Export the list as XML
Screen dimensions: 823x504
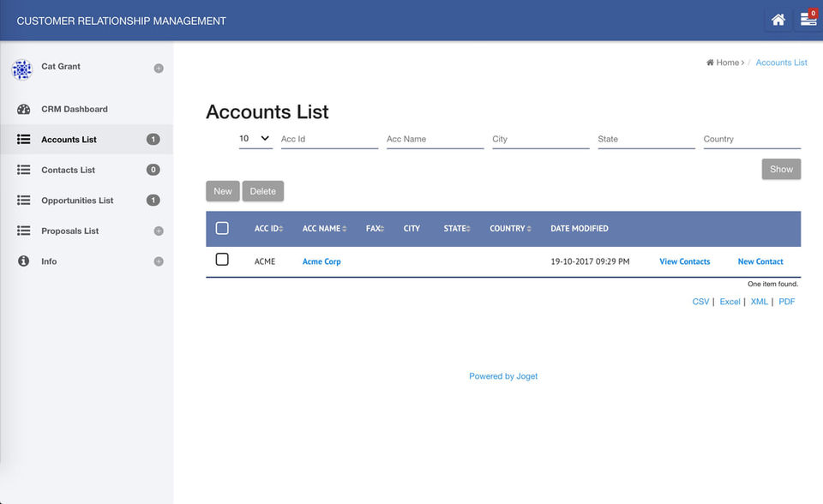point(759,302)
